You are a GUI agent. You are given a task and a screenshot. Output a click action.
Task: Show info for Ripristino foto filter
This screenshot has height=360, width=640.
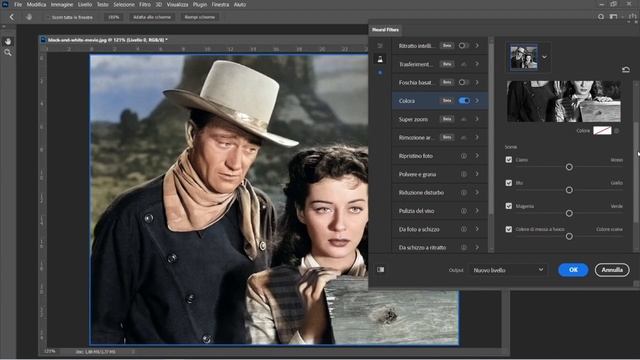[x=464, y=156]
